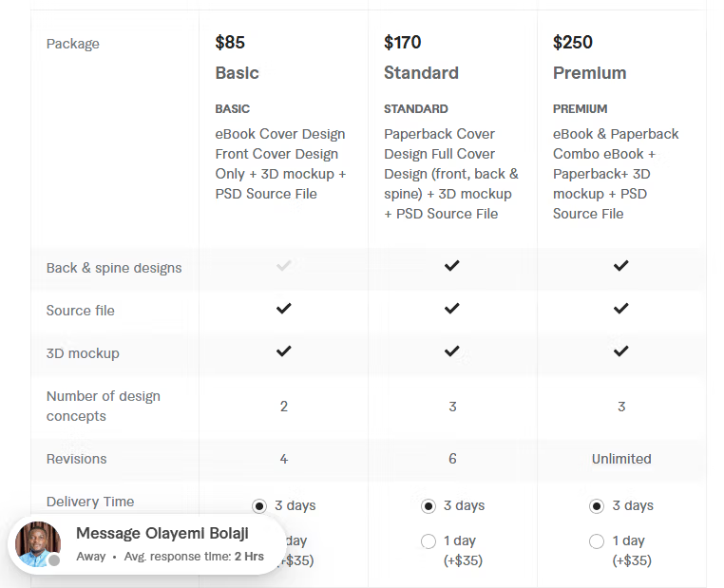Click the Premium back & spine designs checkmark

point(621,266)
